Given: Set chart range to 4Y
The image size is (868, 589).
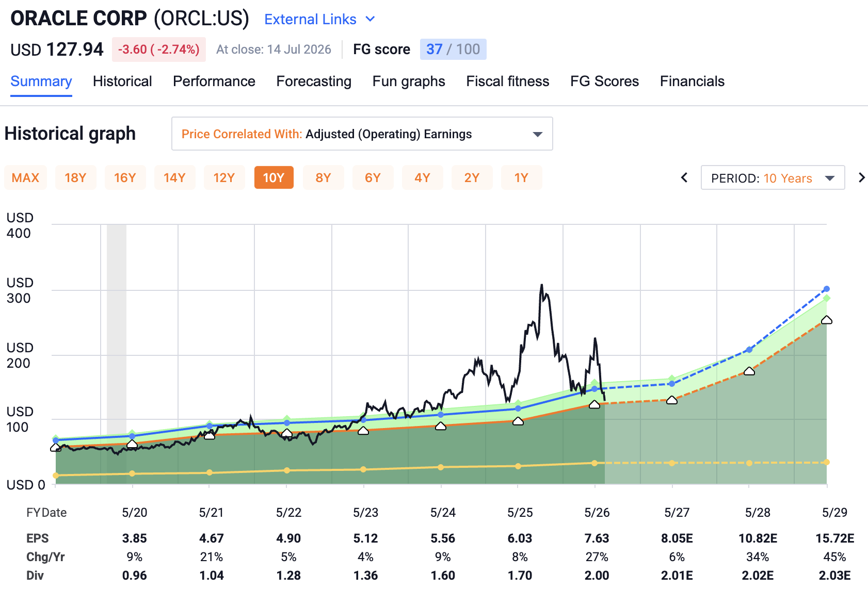Looking at the screenshot, I should (x=422, y=177).
